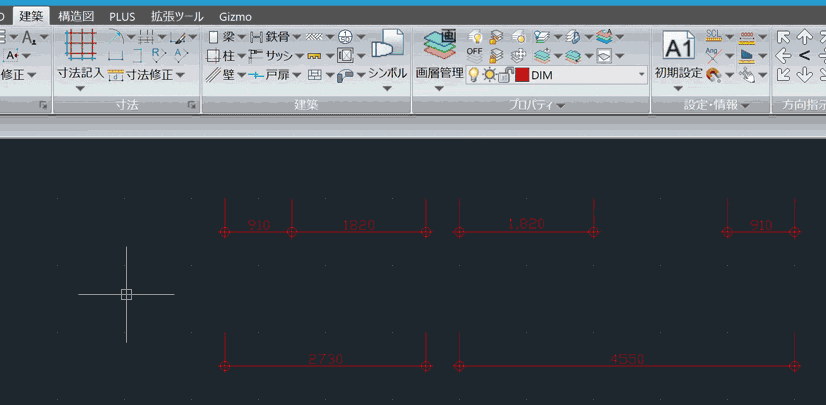Screen dimensions: 826x405
Task: Toggle DIM layer lightbulb on/off
Action: point(474,75)
